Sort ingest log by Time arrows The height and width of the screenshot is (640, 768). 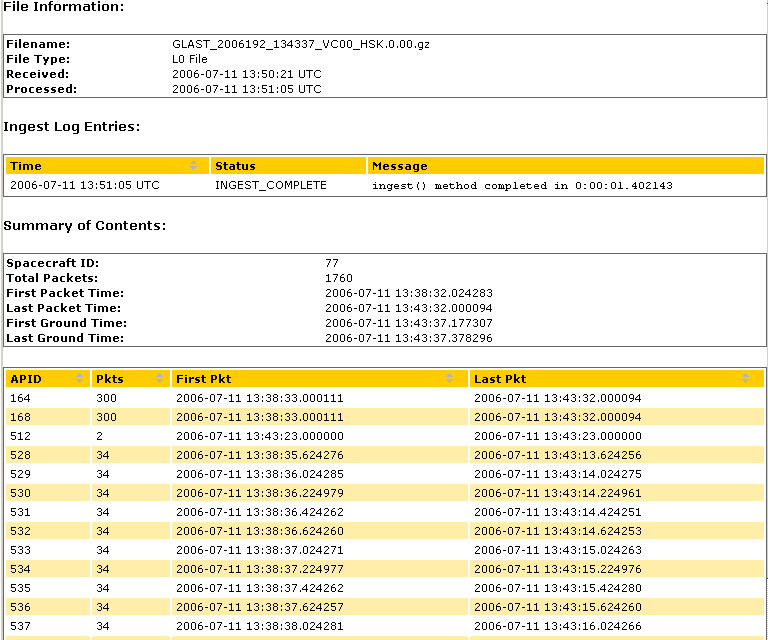click(193, 166)
